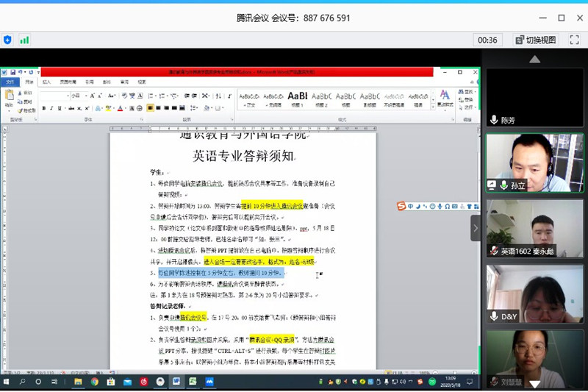Click the 格式刷 Format Painter button

tap(26, 110)
